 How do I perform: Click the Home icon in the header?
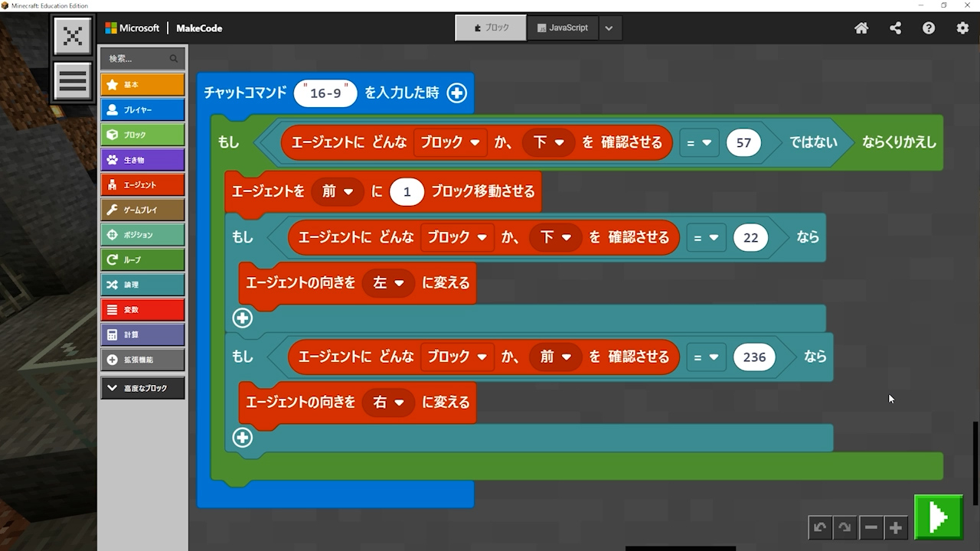tap(861, 28)
